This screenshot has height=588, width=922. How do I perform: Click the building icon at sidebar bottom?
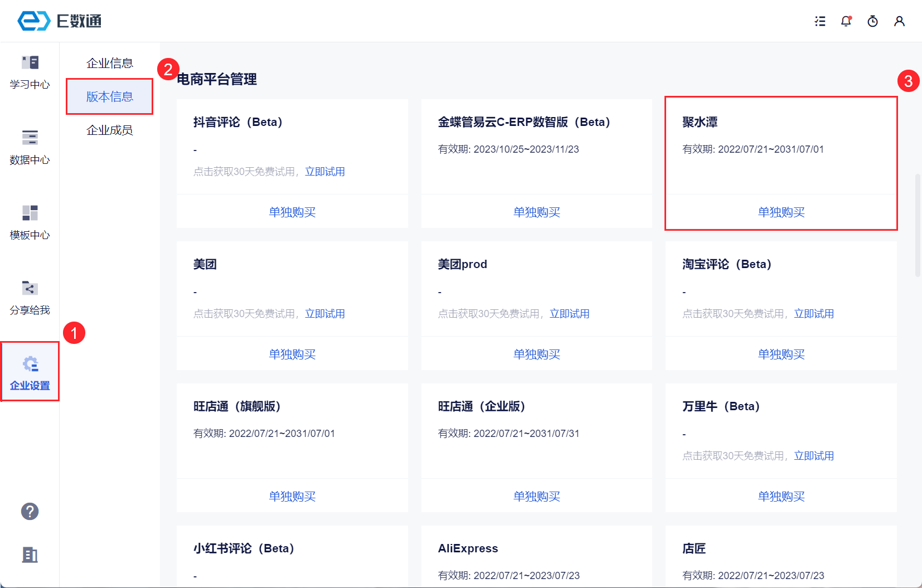click(30, 555)
